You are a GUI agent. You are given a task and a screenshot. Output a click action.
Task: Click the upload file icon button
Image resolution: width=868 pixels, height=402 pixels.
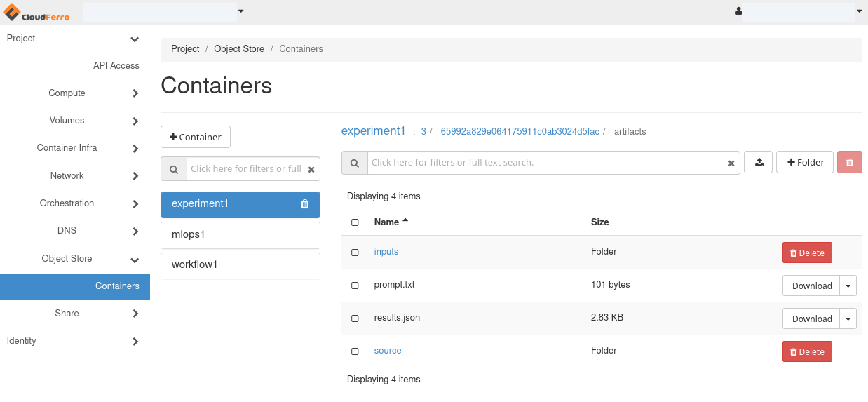point(759,162)
